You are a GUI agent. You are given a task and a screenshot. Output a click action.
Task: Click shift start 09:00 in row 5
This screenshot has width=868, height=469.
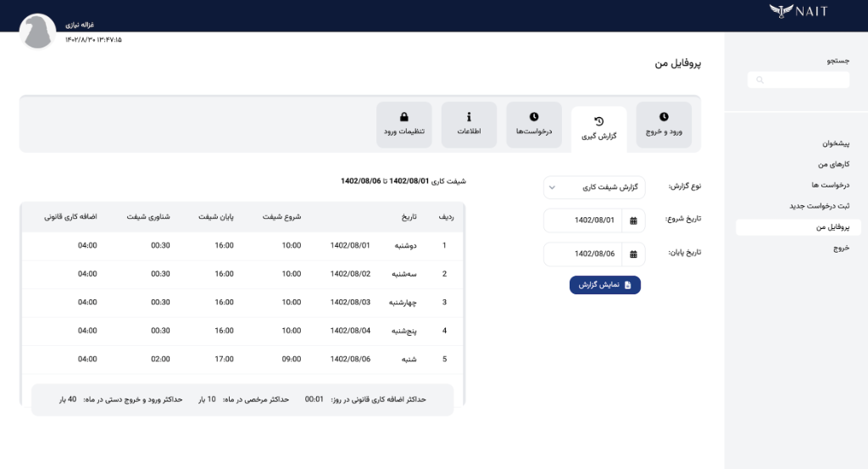(x=292, y=360)
